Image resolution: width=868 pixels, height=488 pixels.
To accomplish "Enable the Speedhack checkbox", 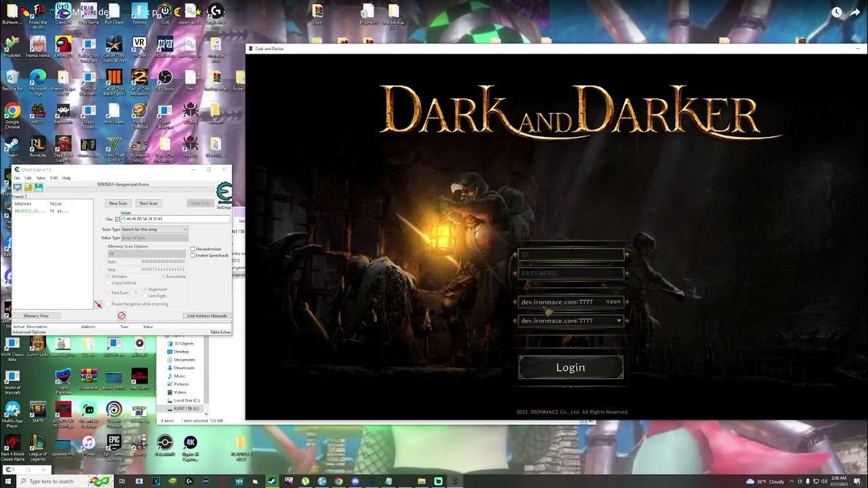I will pos(193,256).
